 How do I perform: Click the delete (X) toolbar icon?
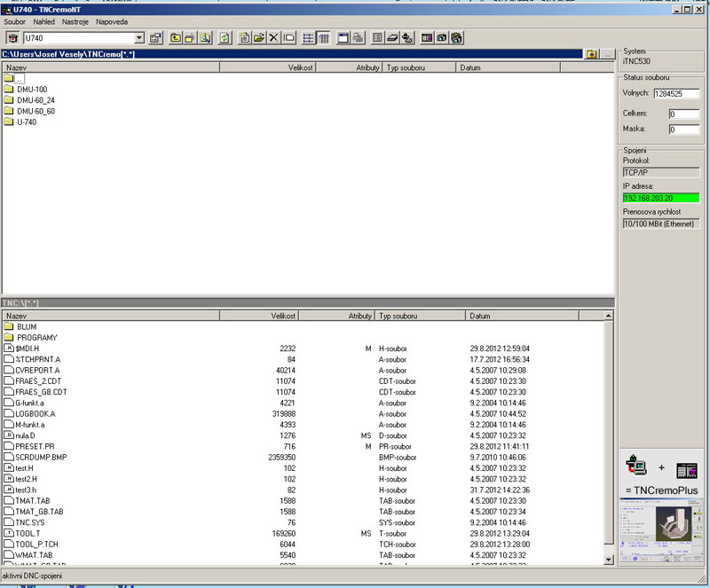pyautogui.click(x=273, y=38)
